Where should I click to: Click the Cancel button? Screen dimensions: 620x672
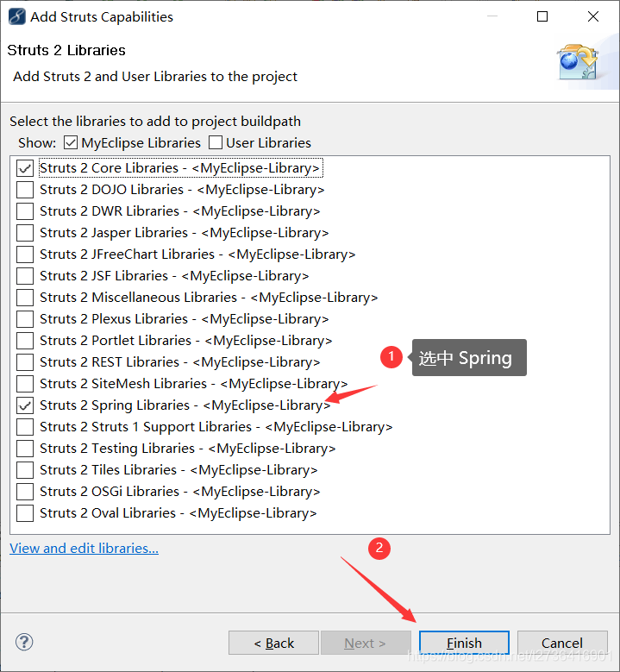tap(562, 643)
